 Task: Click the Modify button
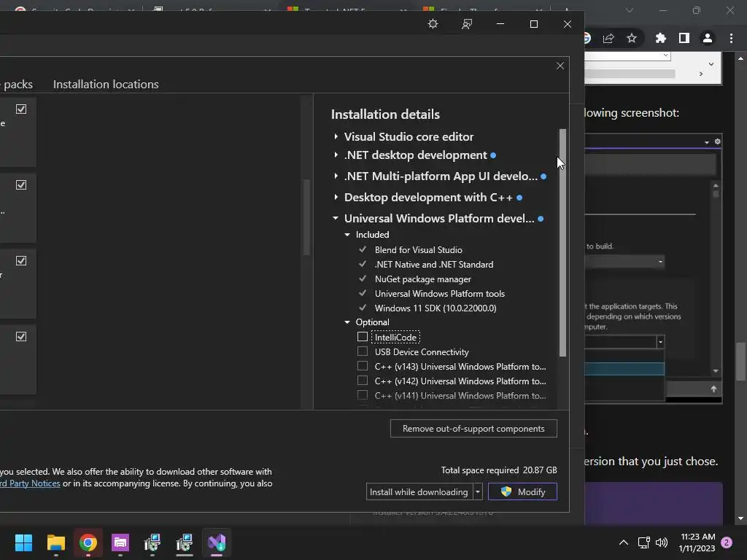pyautogui.click(x=522, y=492)
